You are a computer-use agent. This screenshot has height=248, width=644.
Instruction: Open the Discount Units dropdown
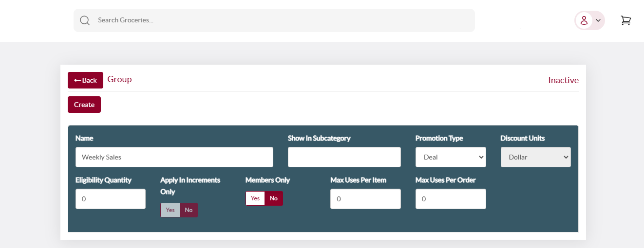pyautogui.click(x=536, y=157)
